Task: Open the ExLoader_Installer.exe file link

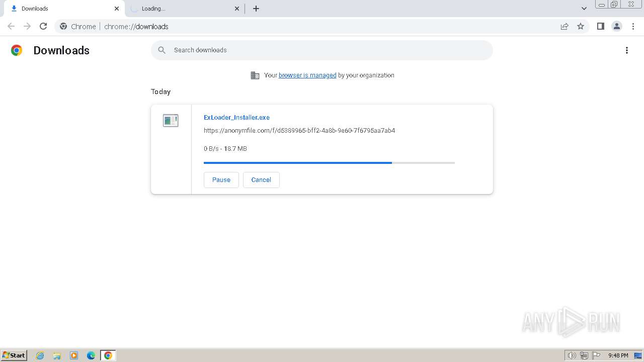Action: tap(236, 117)
